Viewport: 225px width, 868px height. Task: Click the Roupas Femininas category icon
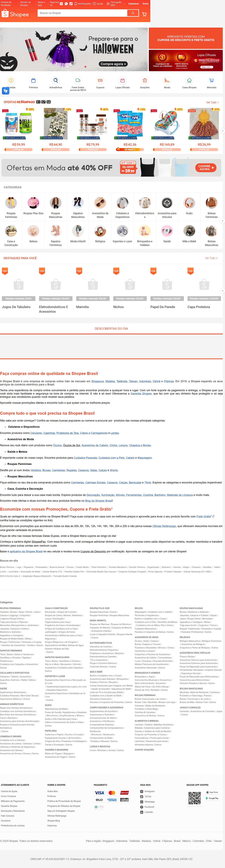point(11,203)
